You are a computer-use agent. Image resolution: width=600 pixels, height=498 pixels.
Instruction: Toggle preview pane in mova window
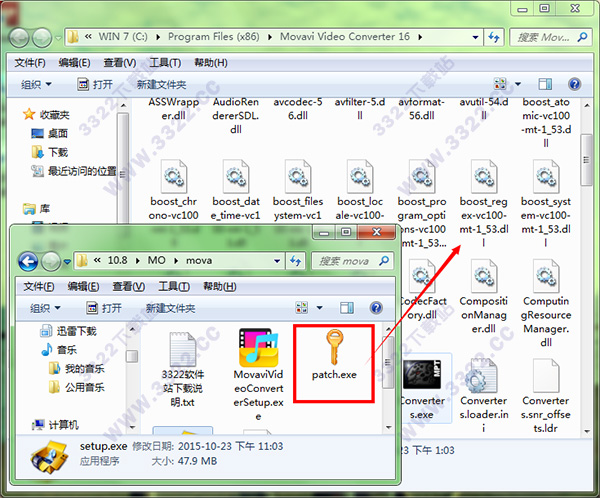point(347,308)
